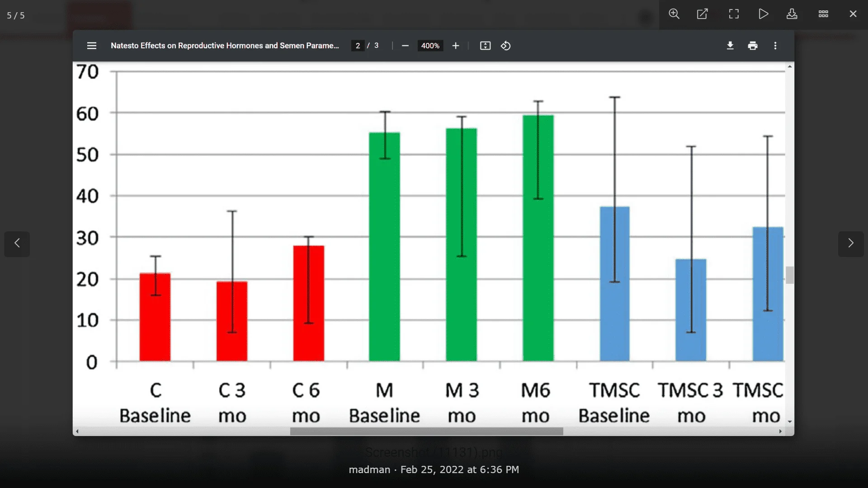
Task: Download the image from lightbox toolbar
Action: [792, 14]
